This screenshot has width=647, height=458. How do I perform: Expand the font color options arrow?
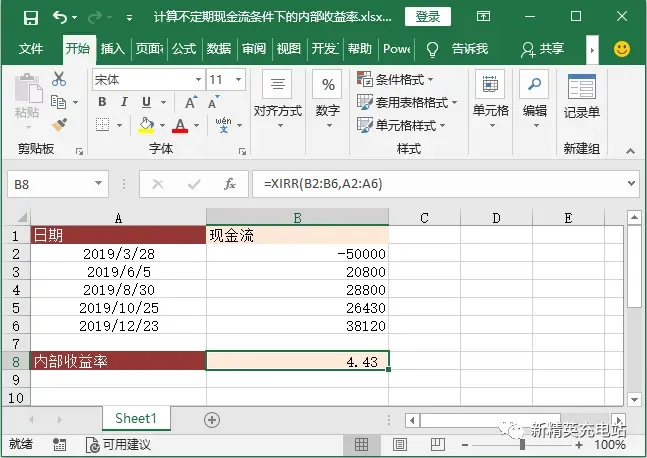click(x=196, y=125)
